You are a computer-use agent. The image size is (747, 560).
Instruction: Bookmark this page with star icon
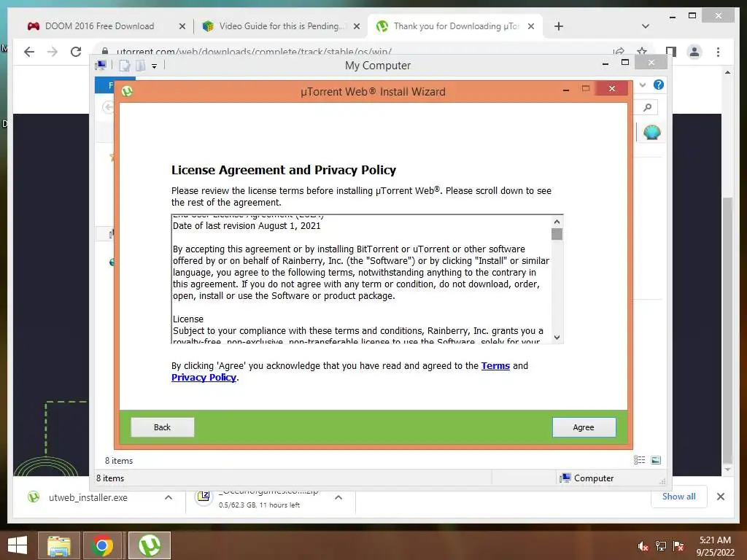pyautogui.click(x=642, y=52)
